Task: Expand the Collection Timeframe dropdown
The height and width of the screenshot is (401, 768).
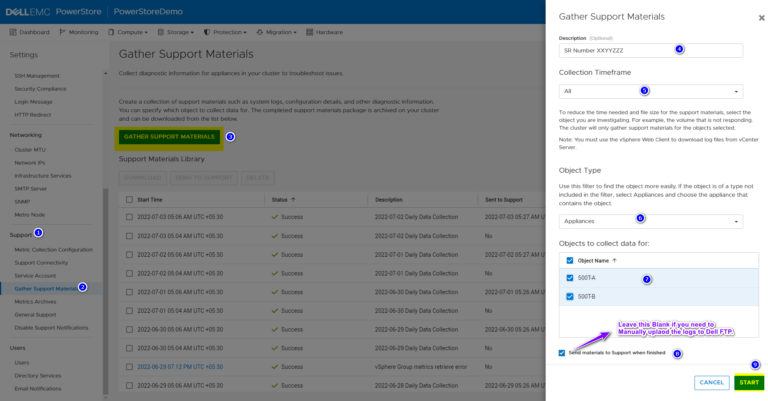Action: click(650, 91)
